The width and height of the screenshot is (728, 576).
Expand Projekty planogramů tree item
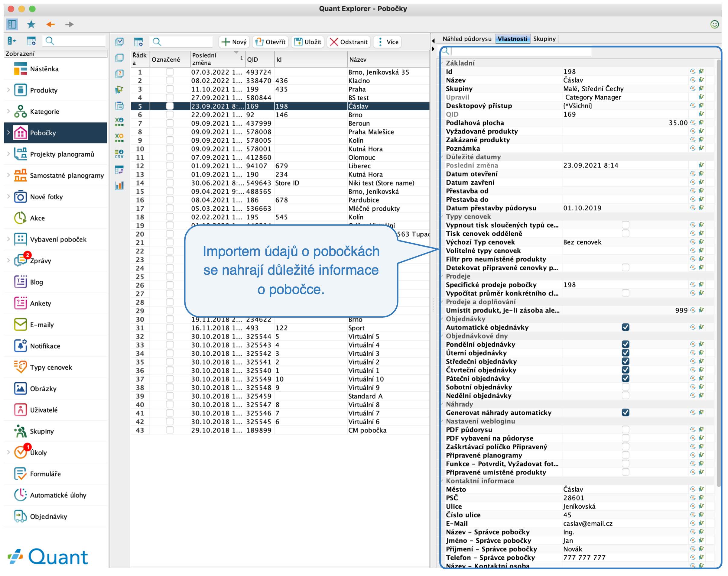8,154
